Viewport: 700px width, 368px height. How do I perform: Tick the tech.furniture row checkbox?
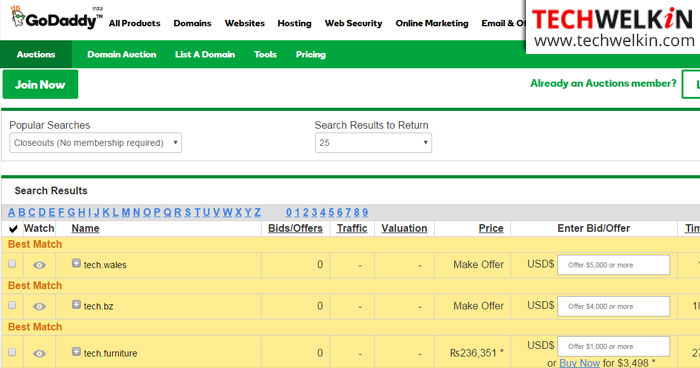pyautogui.click(x=12, y=352)
